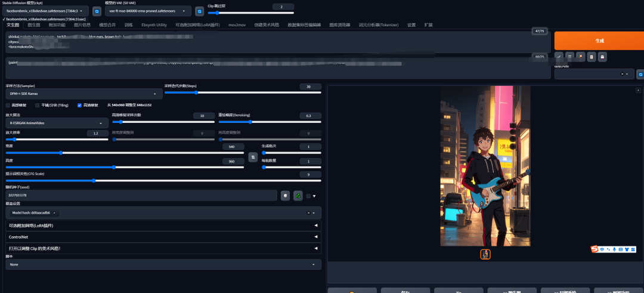Image resolution: width=644 pixels, height=293 pixels.
Task: Open Sogou toolbox grid icon
Action: pos(633,249)
